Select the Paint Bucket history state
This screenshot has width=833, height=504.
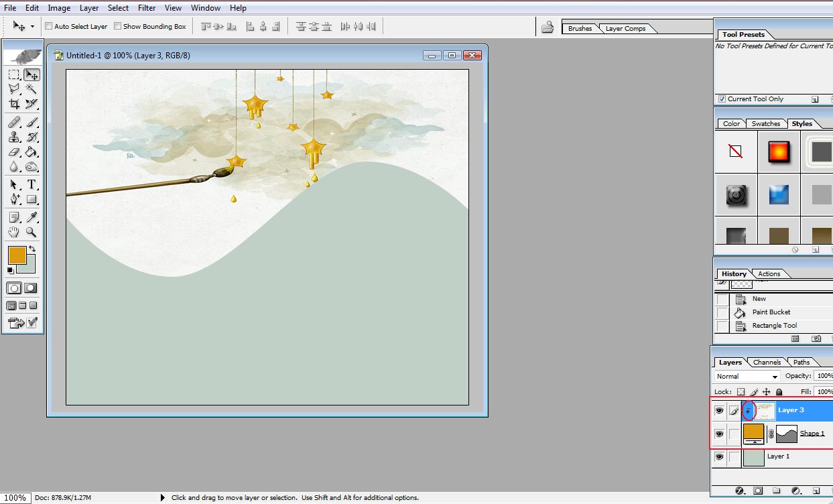771,312
